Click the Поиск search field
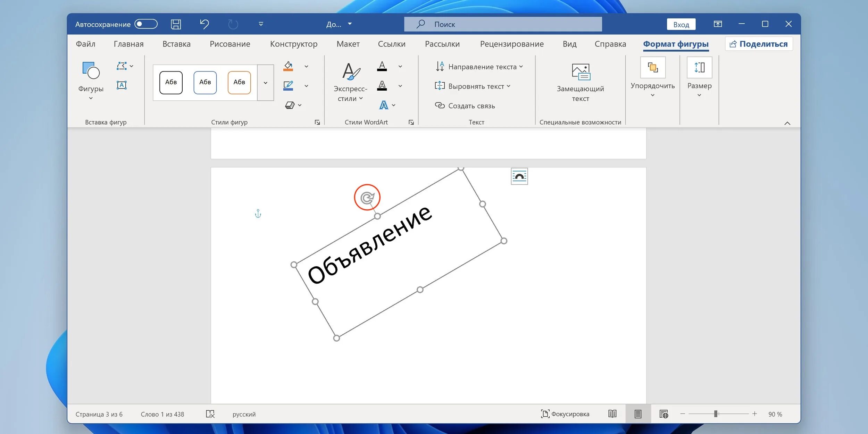The width and height of the screenshot is (868, 434). (x=503, y=24)
